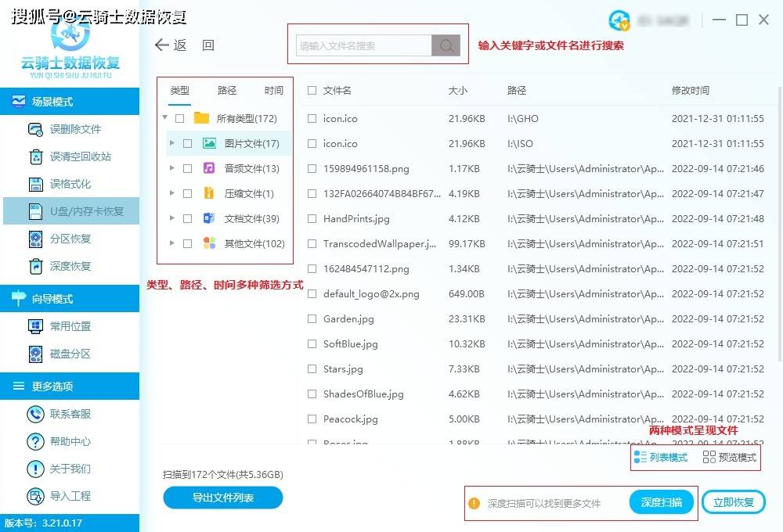Check the 图片文件(17) checkbox

coord(188,144)
